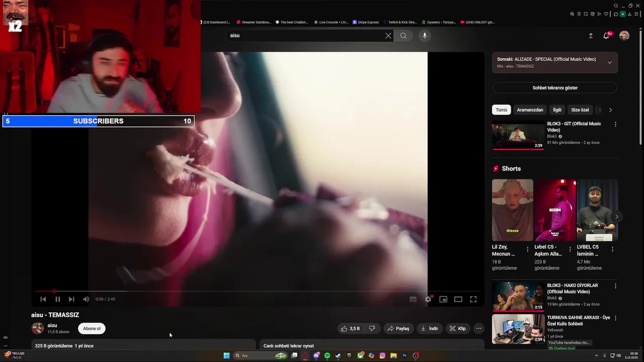
Task: Like the video (3,5 B)
Action: pyautogui.click(x=350, y=329)
